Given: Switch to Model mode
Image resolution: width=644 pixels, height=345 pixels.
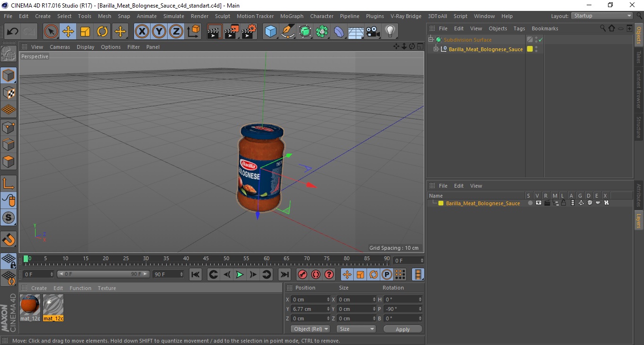Looking at the screenshot, I should 9,75.
